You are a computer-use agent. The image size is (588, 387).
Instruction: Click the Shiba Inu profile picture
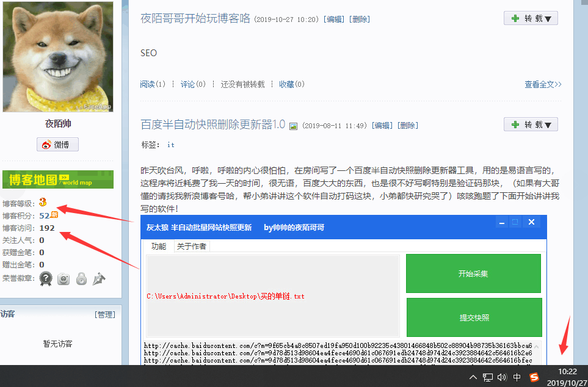[x=58, y=56]
